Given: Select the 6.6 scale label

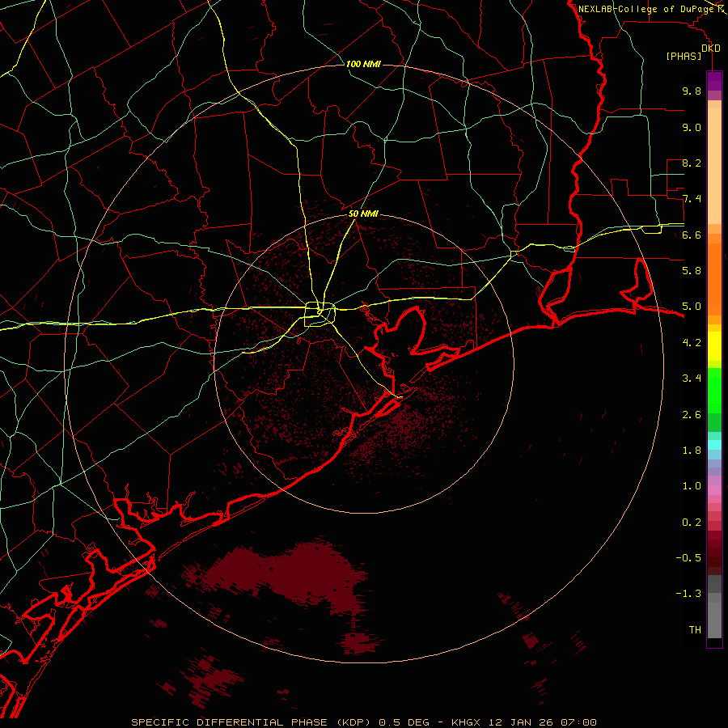Looking at the screenshot, I should click(692, 235).
